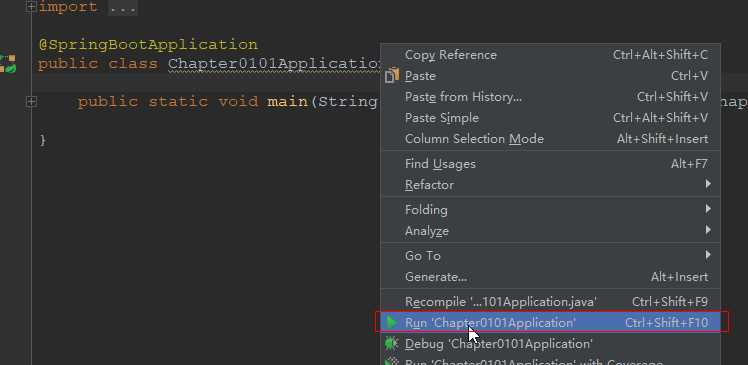This screenshot has height=365, width=748.
Task: Select Paste Simple menu entry
Action: point(551,118)
